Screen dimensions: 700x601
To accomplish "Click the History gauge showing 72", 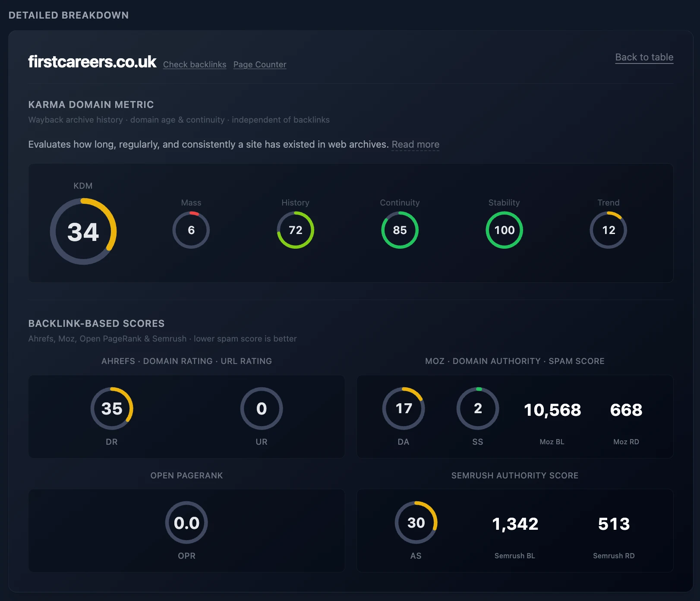I will click(x=296, y=230).
